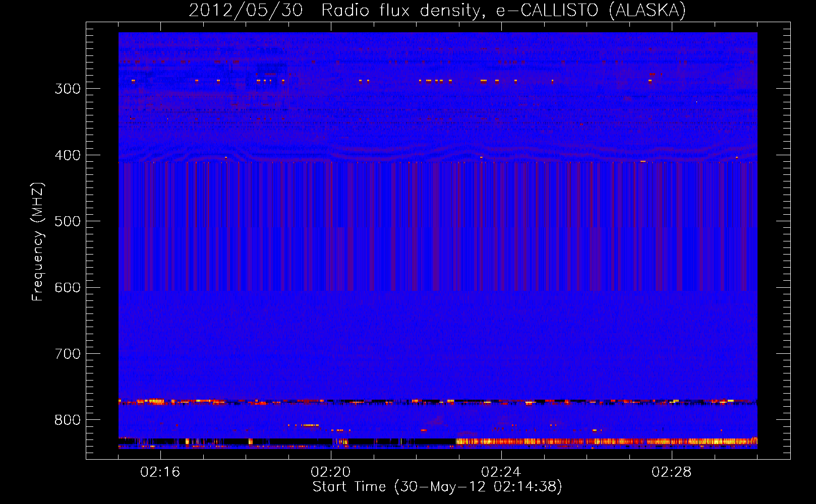
Task: Click the plot title "2012/05/30 Radio flux density, e-CALLISTO (ALASKA)"
Action: click(437, 10)
